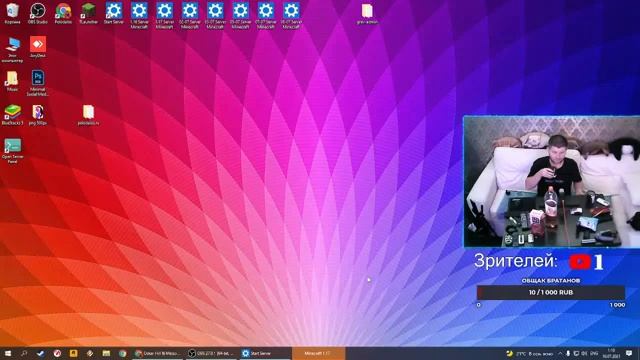This screenshot has height=360, width=640.
Task: Open File Explorer from the taskbar
Action: pos(106,353)
